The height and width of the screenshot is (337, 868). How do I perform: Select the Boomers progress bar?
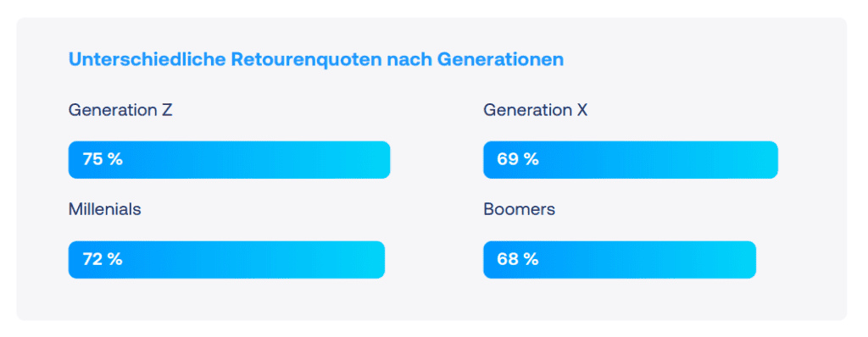point(620,260)
